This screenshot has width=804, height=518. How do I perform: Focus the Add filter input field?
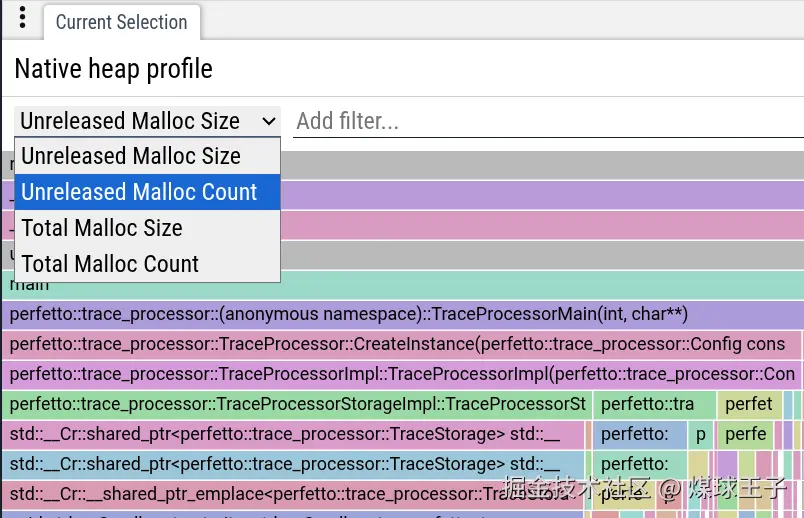tap(549, 122)
